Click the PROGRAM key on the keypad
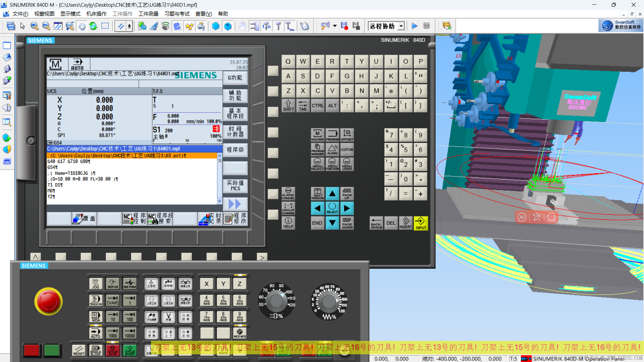Viewport: 644px width, 362px height. click(332, 135)
